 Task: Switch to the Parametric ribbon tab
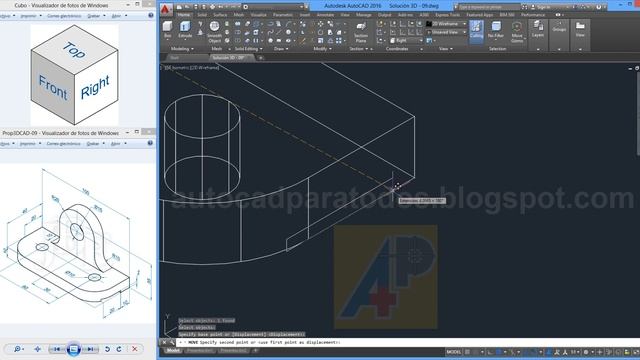pos(283,15)
